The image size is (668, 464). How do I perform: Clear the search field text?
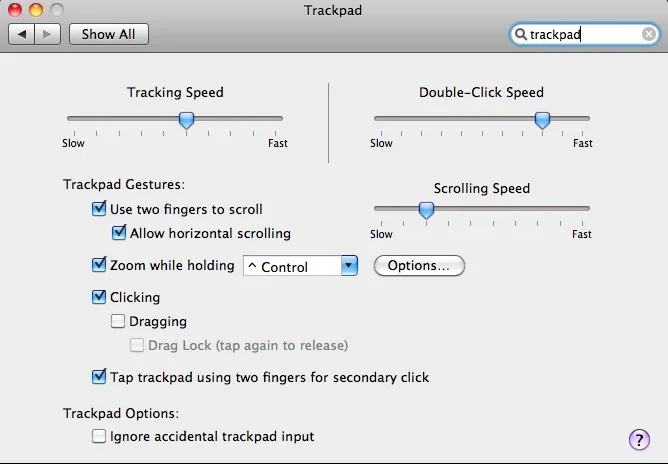pos(649,34)
